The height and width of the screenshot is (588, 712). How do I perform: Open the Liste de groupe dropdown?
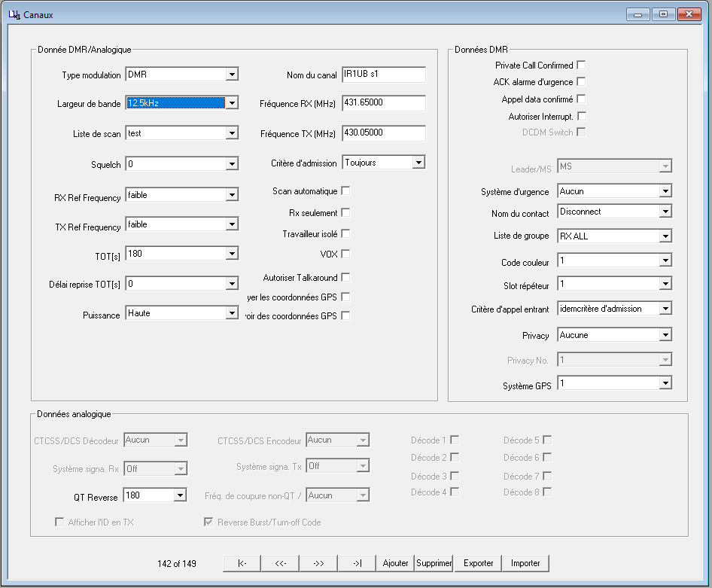tap(665, 236)
